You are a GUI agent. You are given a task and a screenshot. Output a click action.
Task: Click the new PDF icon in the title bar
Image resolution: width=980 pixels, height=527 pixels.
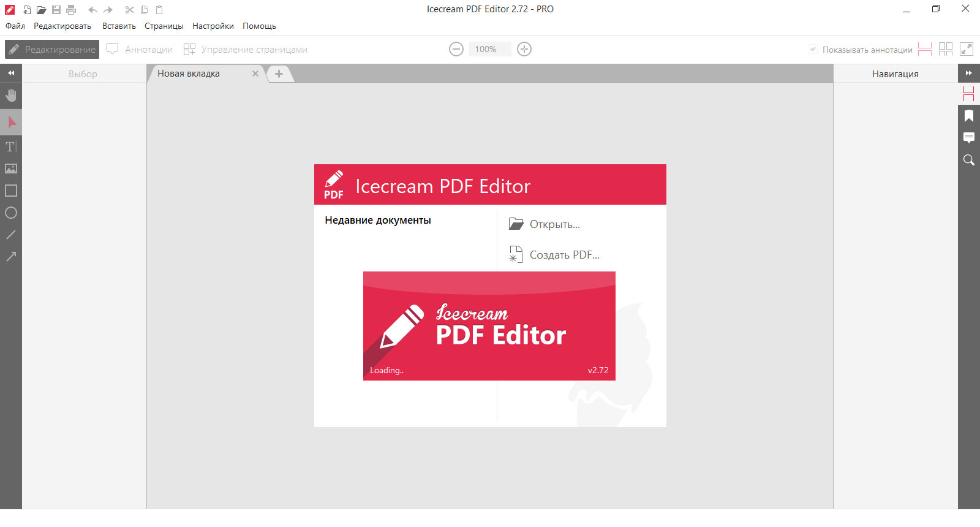27,10
